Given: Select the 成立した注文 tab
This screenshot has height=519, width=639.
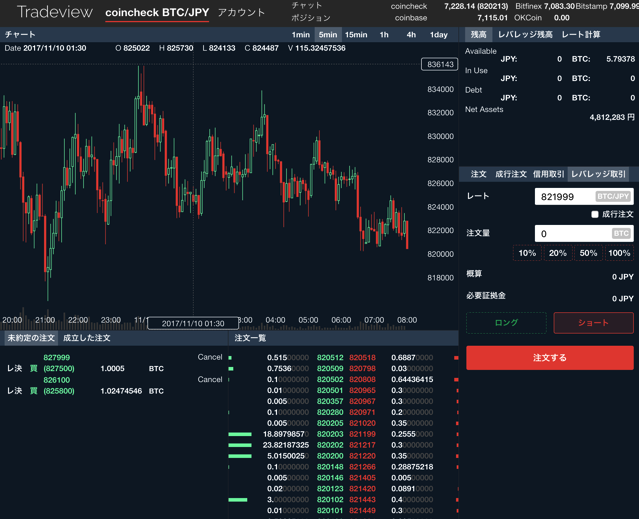Looking at the screenshot, I should pos(86,338).
